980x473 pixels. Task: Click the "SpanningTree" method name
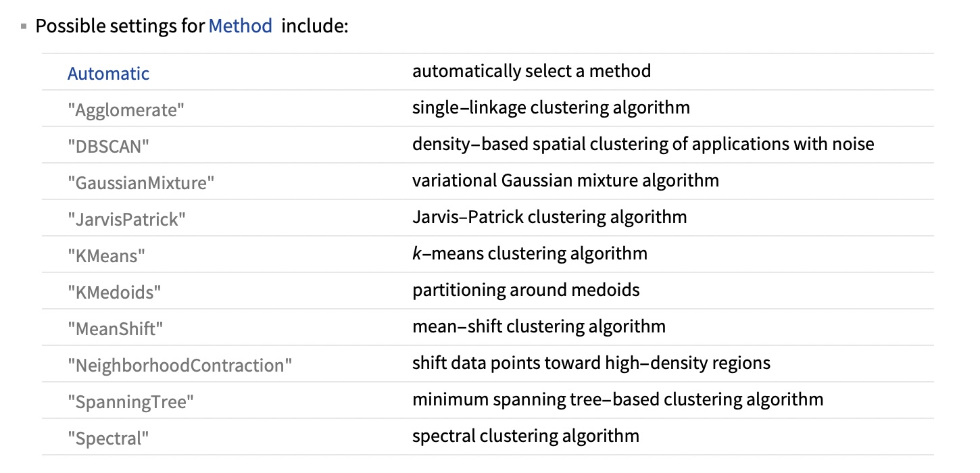[x=130, y=402]
